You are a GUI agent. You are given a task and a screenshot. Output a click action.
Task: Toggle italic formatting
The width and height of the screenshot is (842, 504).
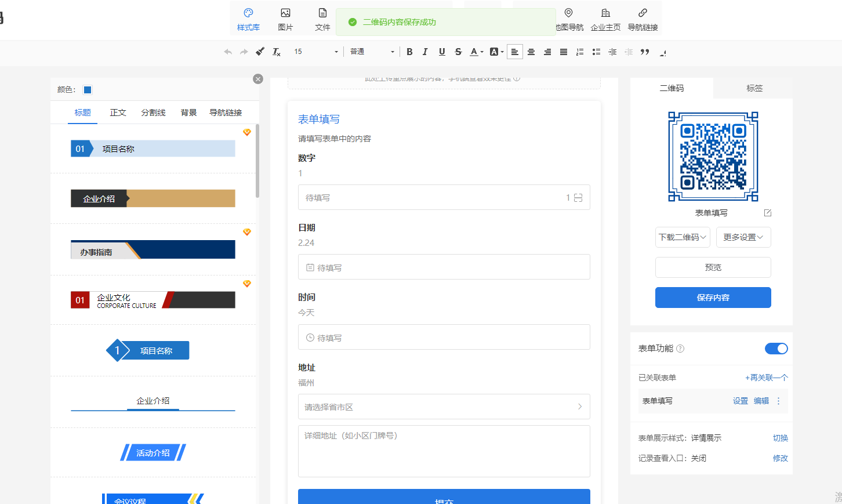(x=425, y=52)
